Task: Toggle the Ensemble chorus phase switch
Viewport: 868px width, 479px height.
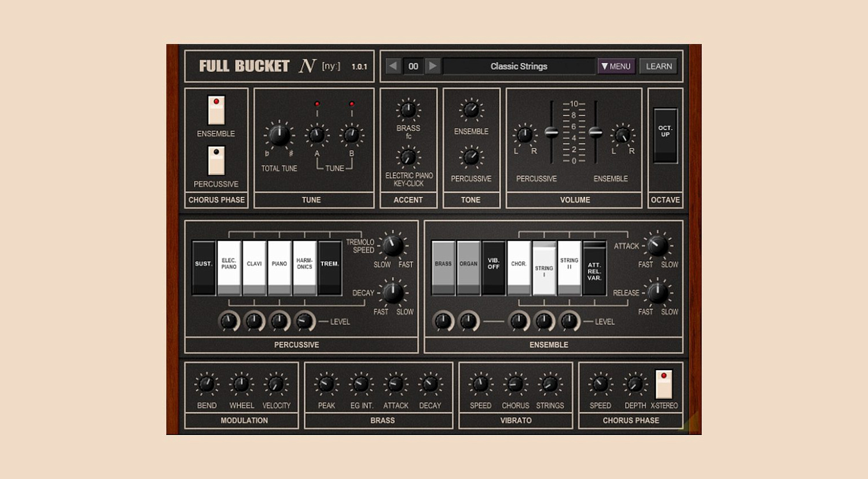Action: click(x=216, y=110)
